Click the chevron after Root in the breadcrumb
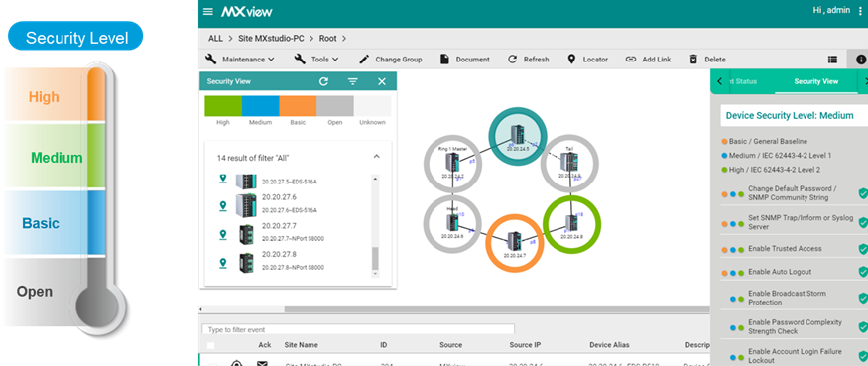 point(344,39)
